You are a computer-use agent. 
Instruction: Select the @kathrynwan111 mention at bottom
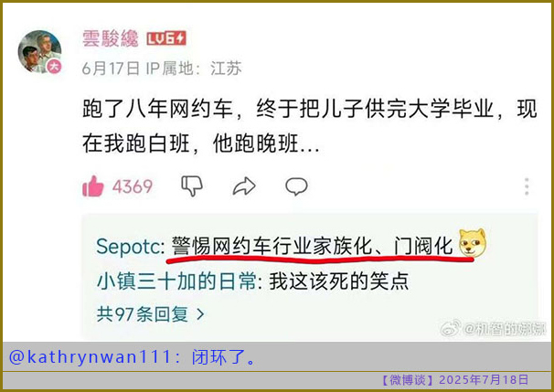click(x=91, y=357)
